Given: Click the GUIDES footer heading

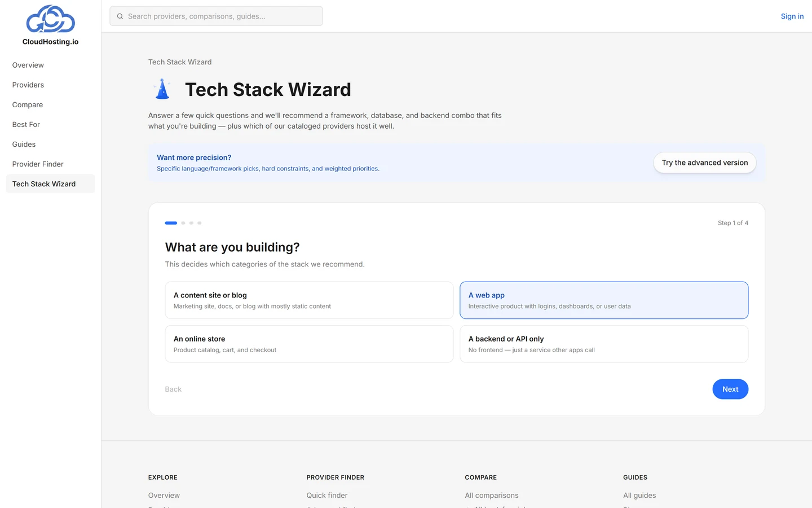Looking at the screenshot, I should tap(636, 478).
